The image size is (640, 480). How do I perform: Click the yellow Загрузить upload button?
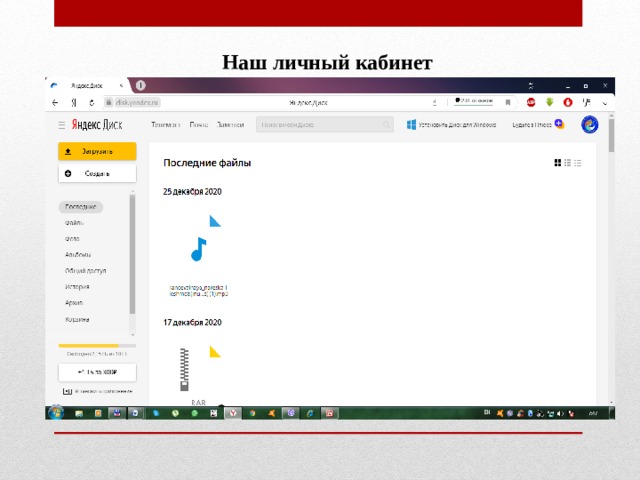[97, 151]
